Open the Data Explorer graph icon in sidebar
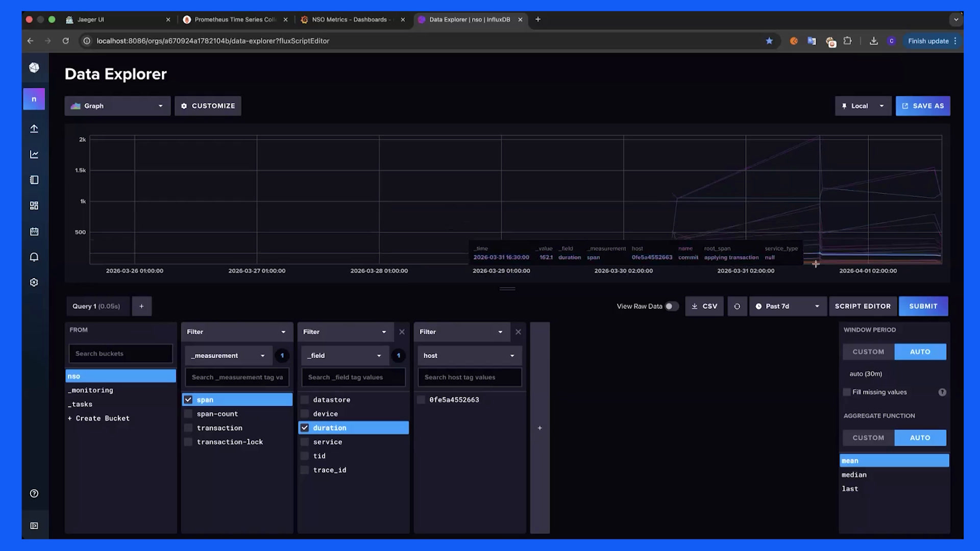The height and width of the screenshot is (551, 980). coord(34,154)
